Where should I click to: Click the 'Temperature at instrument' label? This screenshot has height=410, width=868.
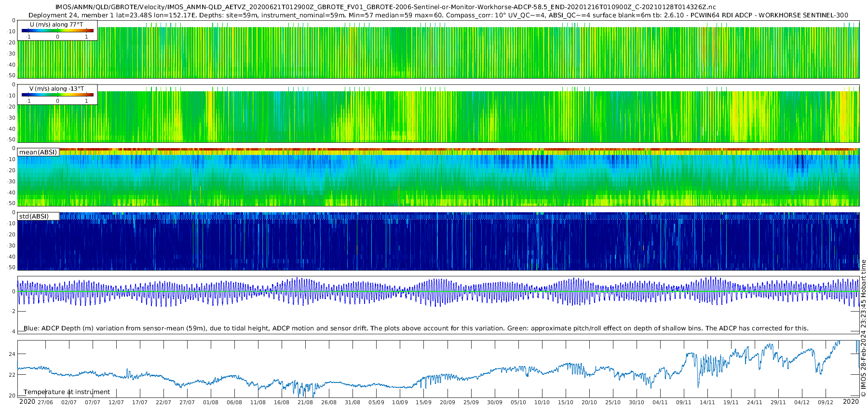click(67, 392)
